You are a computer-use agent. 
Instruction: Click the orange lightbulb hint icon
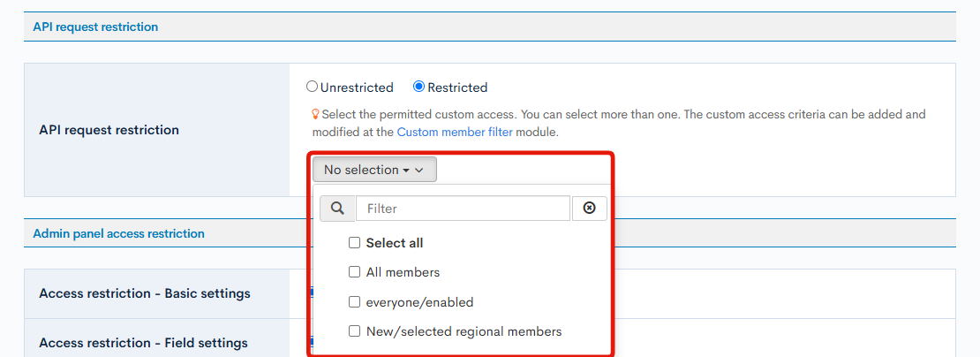coord(315,114)
